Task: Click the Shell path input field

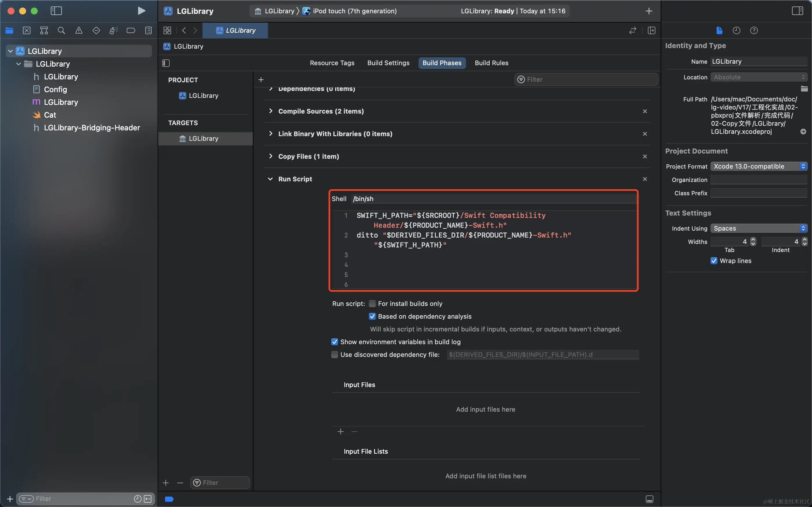Action: pyautogui.click(x=493, y=199)
